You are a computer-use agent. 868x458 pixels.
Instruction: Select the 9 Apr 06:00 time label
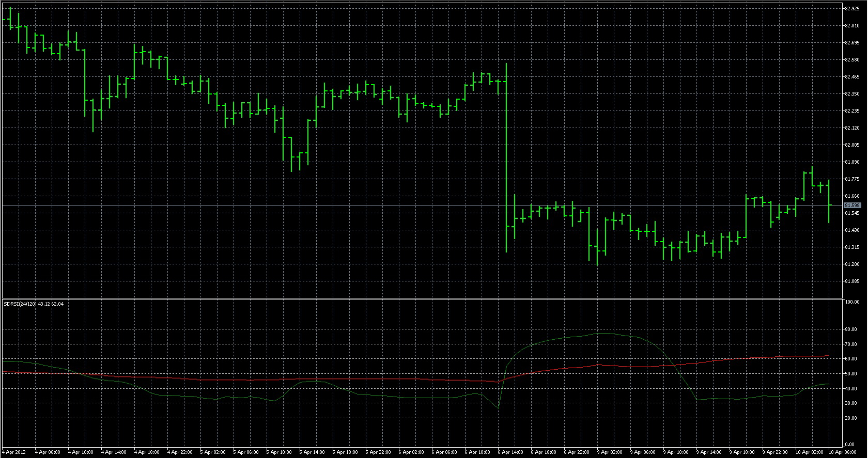643,452
